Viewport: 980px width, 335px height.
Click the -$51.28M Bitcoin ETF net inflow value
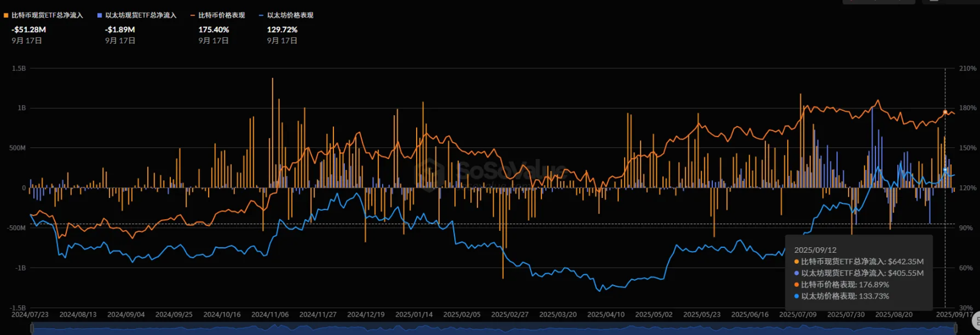coord(29,29)
